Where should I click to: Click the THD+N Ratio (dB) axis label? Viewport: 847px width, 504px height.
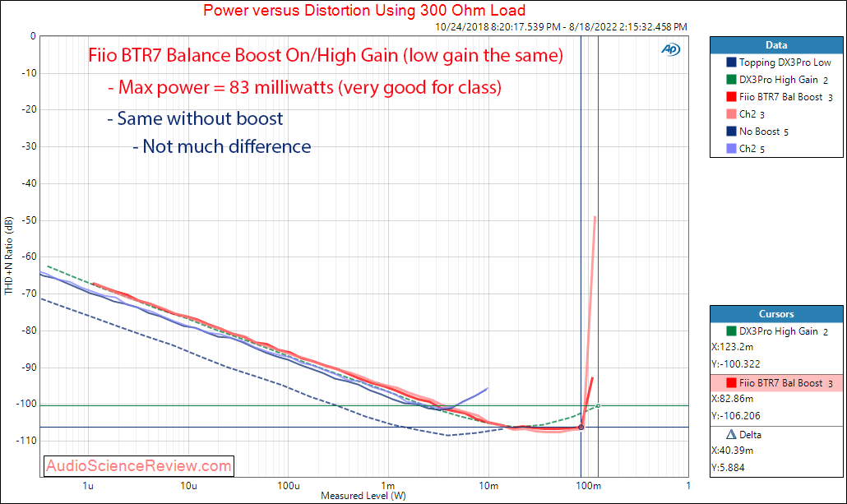pos(8,256)
